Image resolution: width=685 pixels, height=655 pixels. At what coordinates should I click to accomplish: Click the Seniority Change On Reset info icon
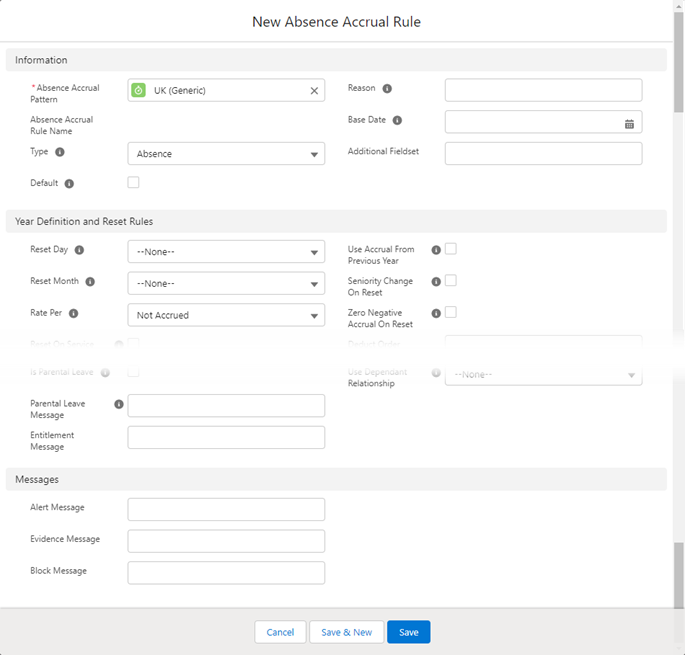(436, 282)
